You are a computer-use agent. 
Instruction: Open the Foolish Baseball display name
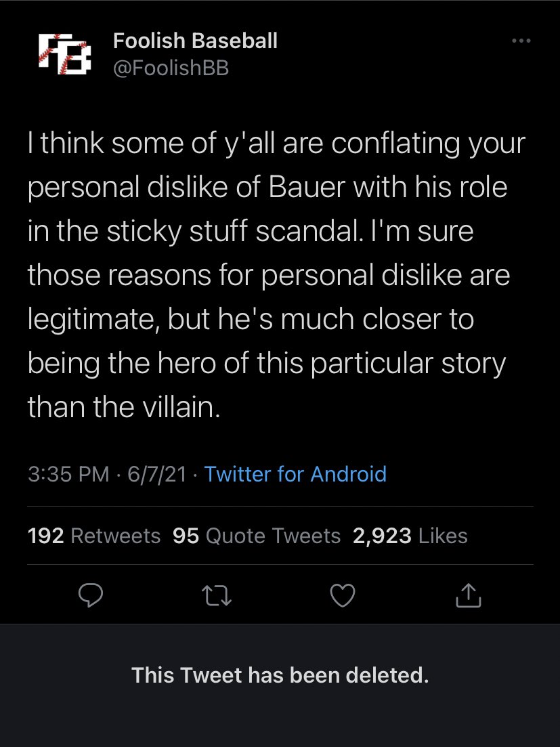coord(195,41)
